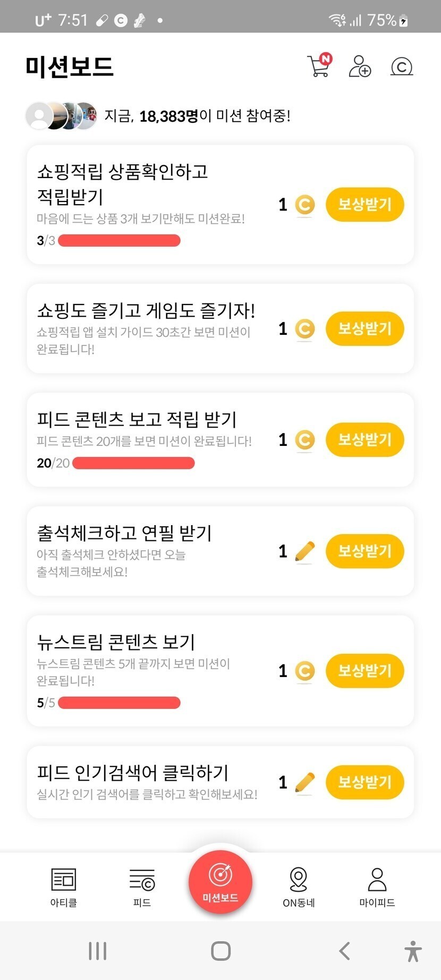Claim reward for 뉴스트림 콘텐츠 보기
The width and height of the screenshot is (441, 980).
tap(364, 671)
